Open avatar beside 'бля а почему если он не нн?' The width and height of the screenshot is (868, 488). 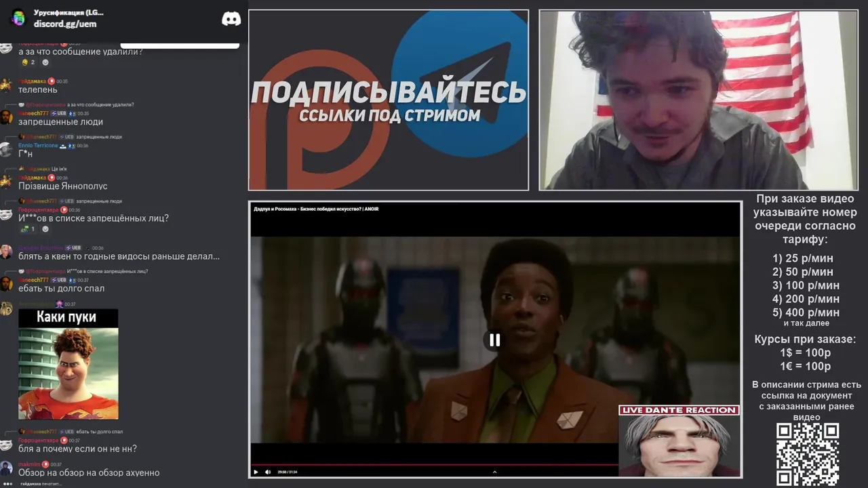tap(6, 444)
